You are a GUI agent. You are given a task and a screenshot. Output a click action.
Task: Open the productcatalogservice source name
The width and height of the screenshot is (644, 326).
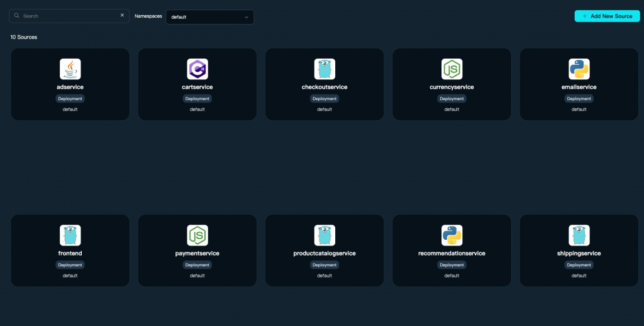(x=325, y=253)
